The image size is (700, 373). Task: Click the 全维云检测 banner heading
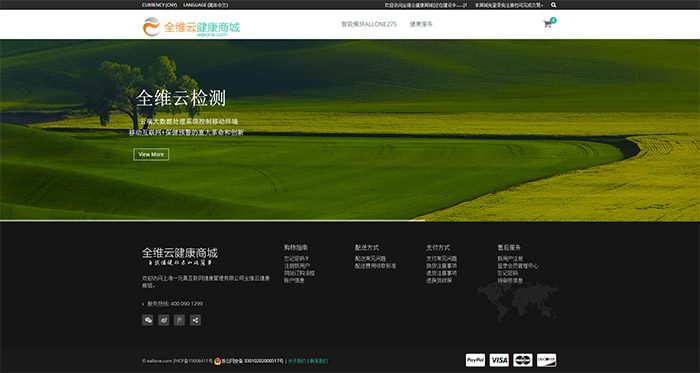(181, 98)
